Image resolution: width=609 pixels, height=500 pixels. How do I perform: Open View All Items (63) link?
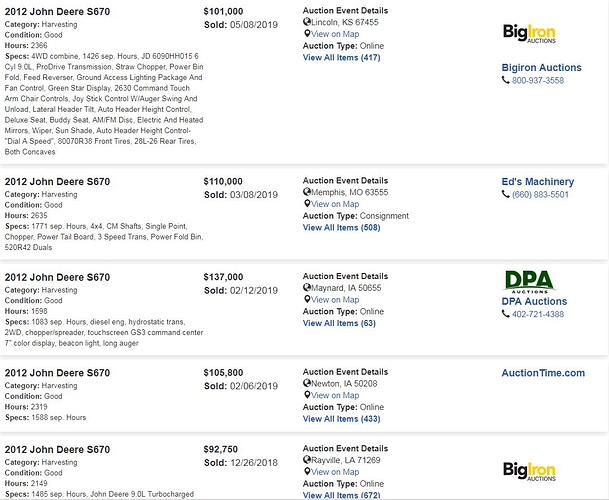pos(339,323)
